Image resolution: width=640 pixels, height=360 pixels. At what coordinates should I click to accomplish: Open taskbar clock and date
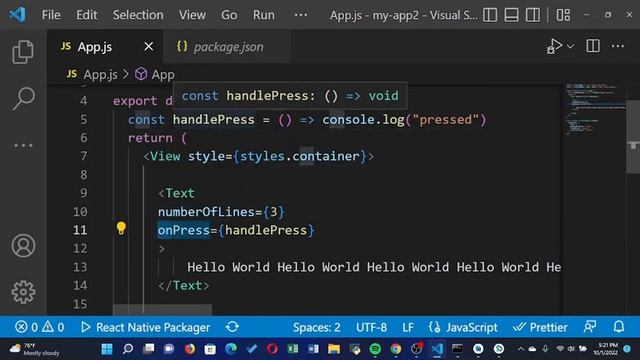pos(606,349)
